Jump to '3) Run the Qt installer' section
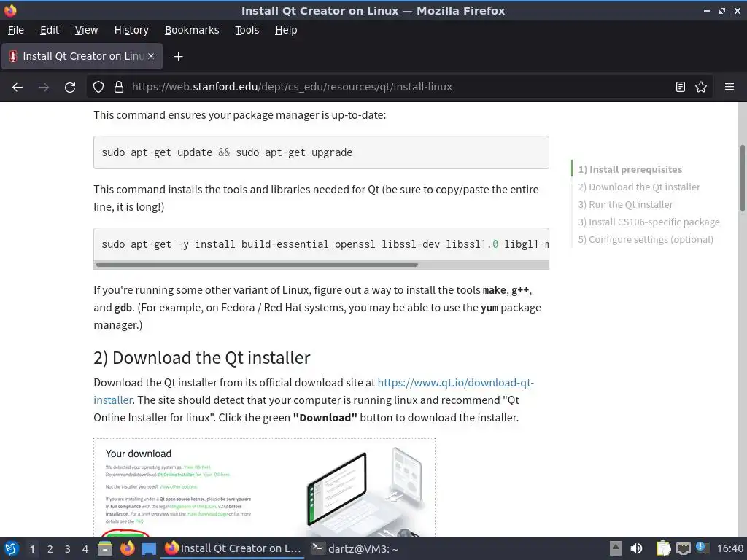Image resolution: width=747 pixels, height=560 pixels. pyautogui.click(x=625, y=205)
